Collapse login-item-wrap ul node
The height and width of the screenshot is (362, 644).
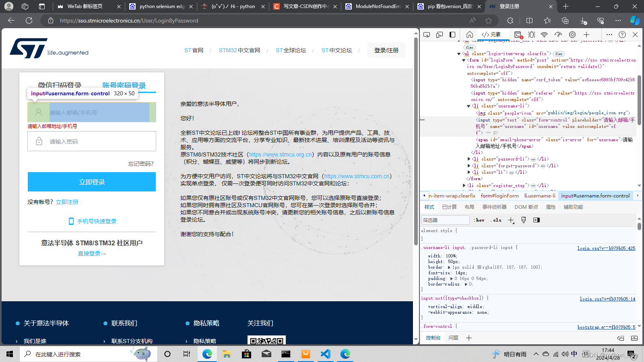pos(459,53)
